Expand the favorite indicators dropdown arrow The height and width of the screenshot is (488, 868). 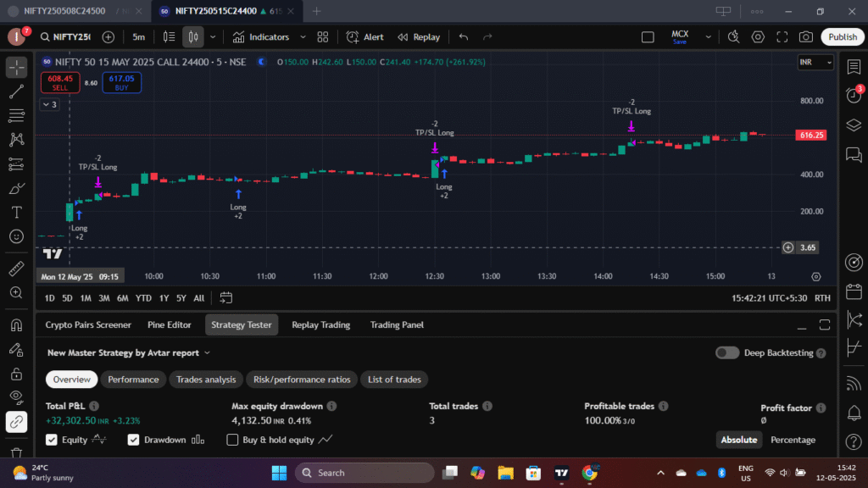click(x=303, y=37)
